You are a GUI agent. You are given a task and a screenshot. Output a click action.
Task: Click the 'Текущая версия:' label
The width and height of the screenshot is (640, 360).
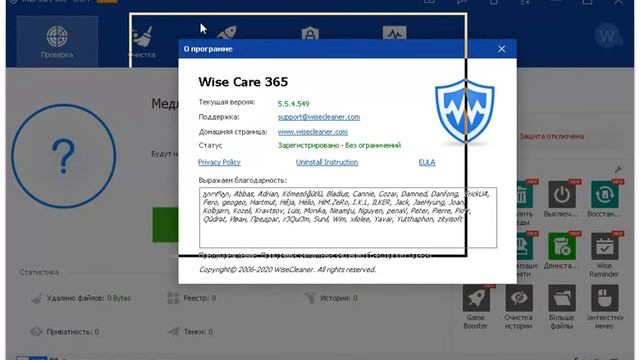tap(227, 102)
